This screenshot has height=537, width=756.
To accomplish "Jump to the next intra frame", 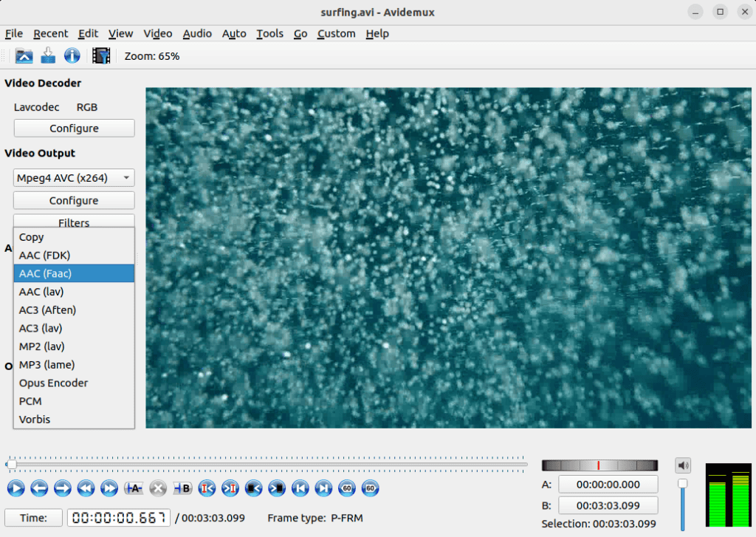I will pyautogui.click(x=229, y=488).
